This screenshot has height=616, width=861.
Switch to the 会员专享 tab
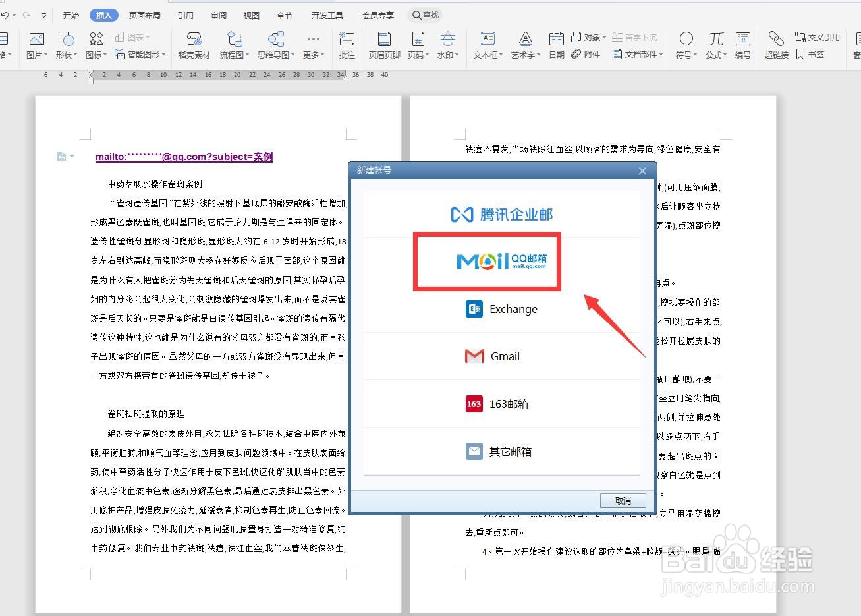378,15
